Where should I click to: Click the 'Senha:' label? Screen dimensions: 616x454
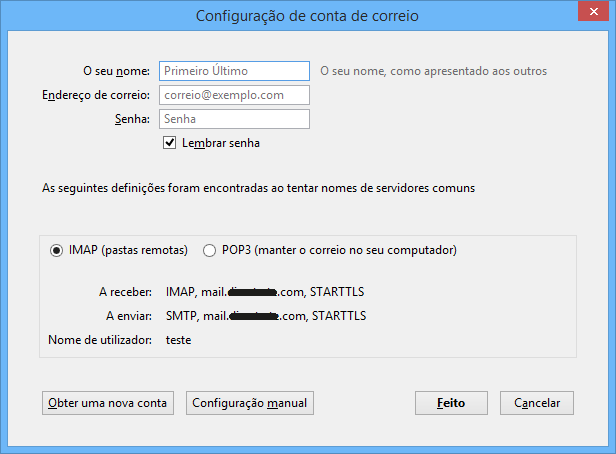(x=132, y=119)
